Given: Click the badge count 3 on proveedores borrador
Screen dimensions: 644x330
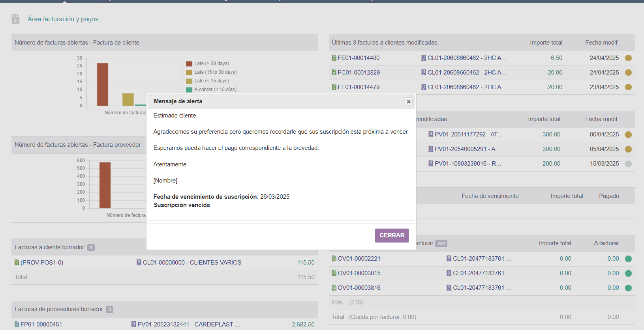Looking at the screenshot, I should coord(109,309).
